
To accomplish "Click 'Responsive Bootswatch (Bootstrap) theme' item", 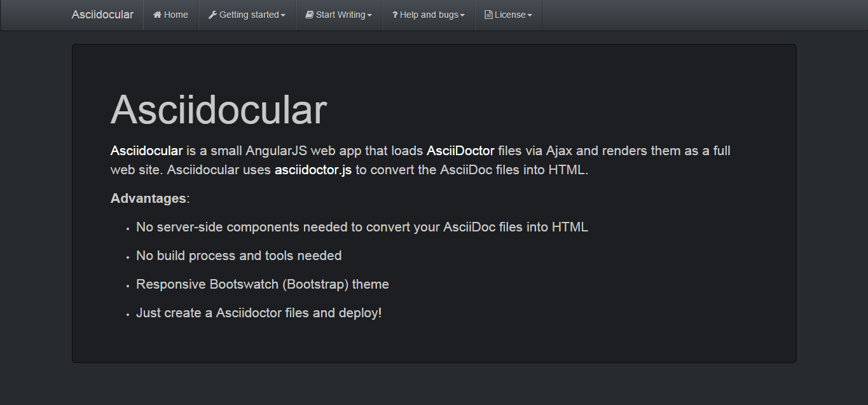I will (x=263, y=284).
